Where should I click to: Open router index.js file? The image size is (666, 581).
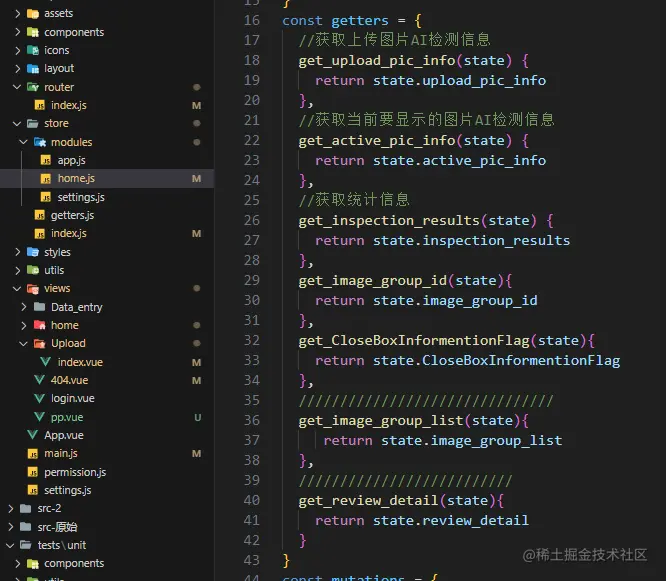68,105
